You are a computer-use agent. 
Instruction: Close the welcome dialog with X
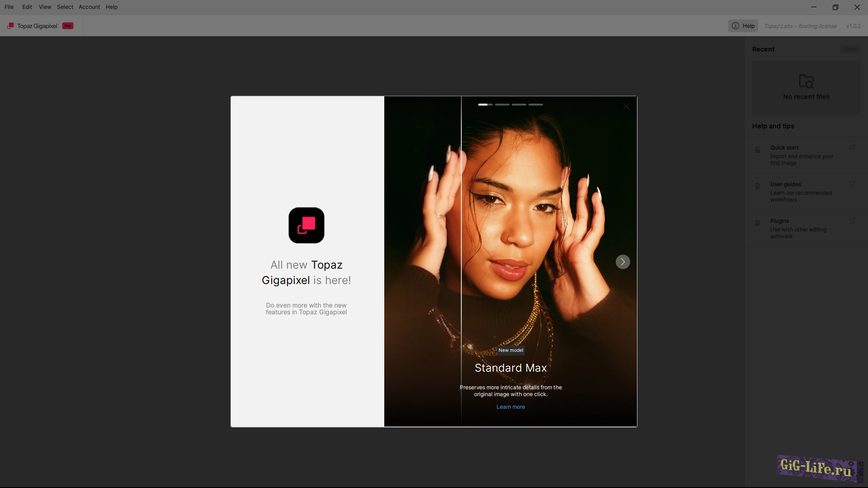(626, 107)
